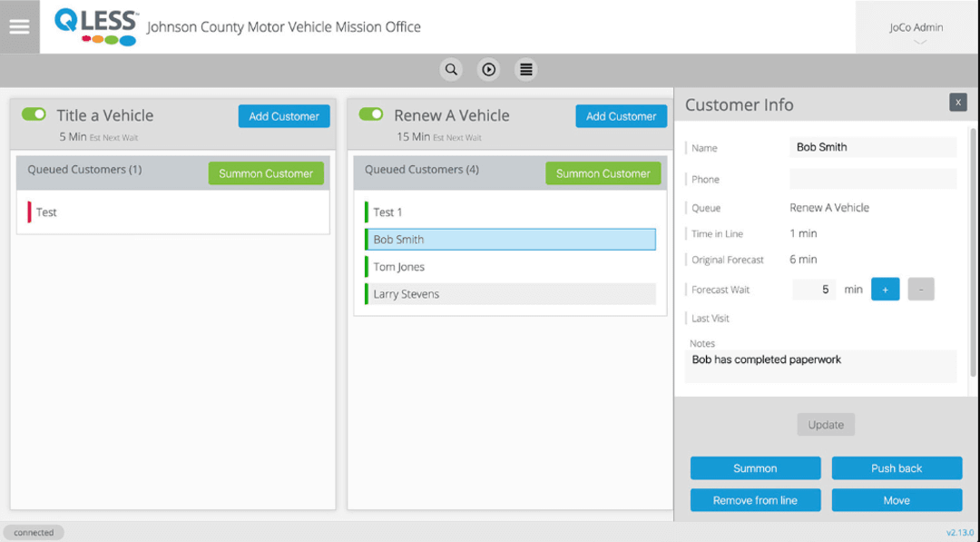Click the connected status indicator
The image size is (980, 542).
tap(34, 532)
